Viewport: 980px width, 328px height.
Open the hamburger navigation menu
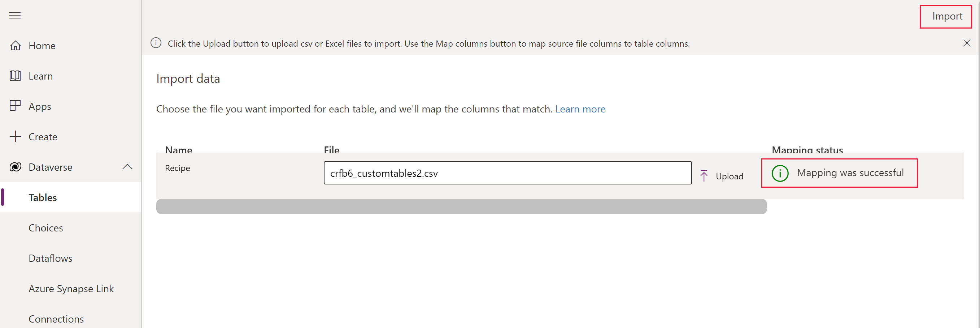pyautogui.click(x=14, y=15)
